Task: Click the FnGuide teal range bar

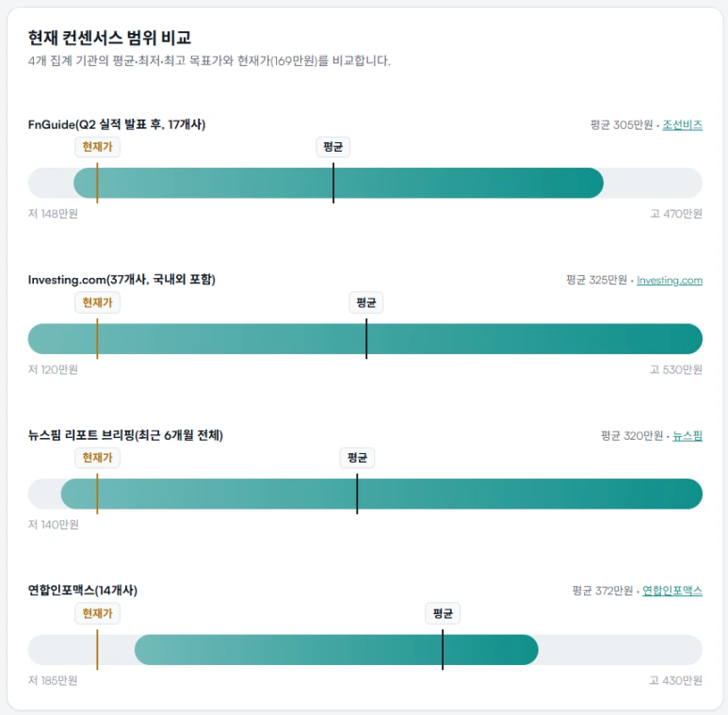Action: pyautogui.click(x=338, y=183)
